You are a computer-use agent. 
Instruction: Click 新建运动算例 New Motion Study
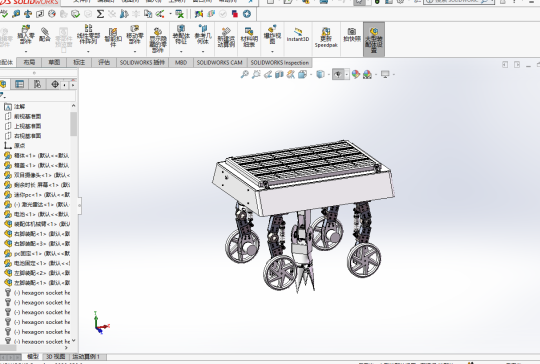pyautogui.click(x=226, y=38)
